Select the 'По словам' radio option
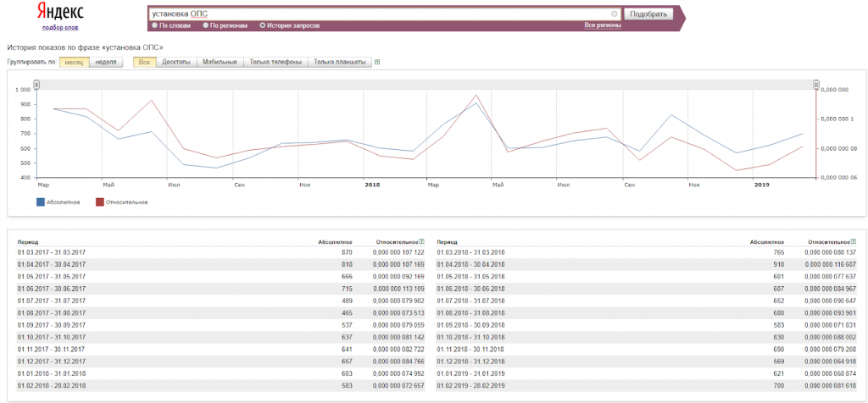The image size is (868, 403). [154, 25]
